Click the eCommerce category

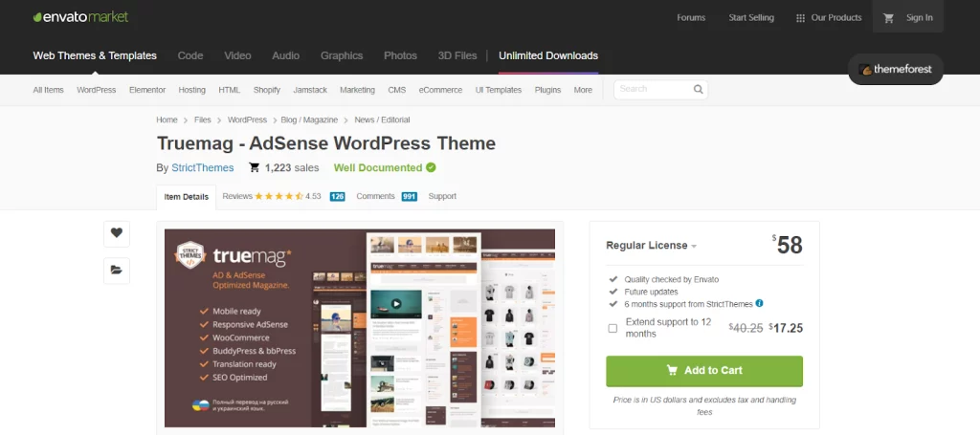(x=440, y=90)
